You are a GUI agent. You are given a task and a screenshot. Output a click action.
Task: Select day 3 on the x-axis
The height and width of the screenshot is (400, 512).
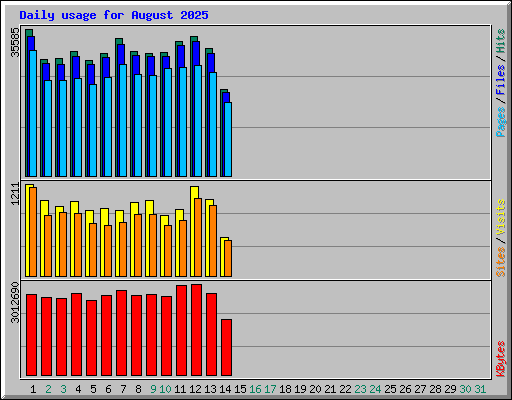click(x=63, y=389)
